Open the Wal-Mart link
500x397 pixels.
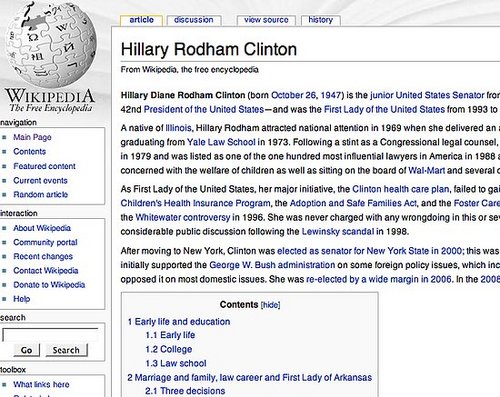click(427, 171)
